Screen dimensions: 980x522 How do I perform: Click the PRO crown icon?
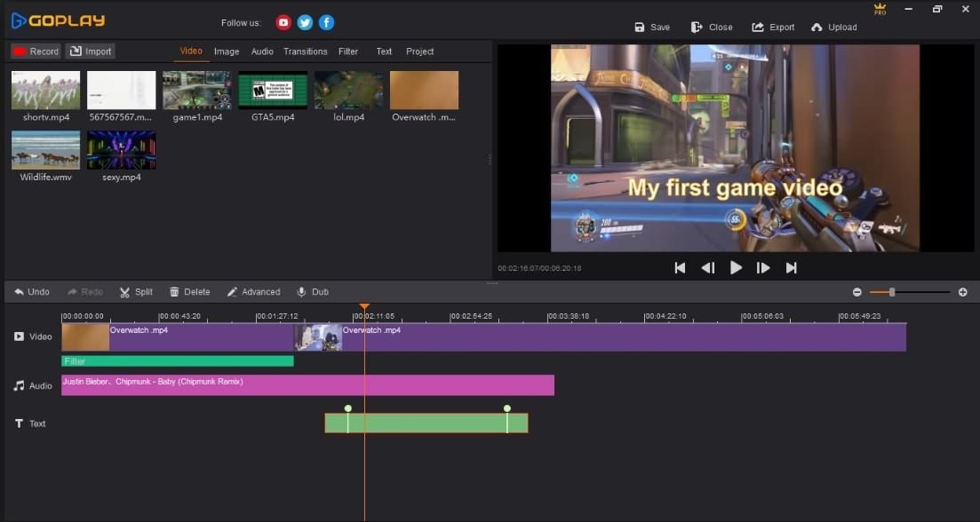pyautogui.click(x=880, y=10)
